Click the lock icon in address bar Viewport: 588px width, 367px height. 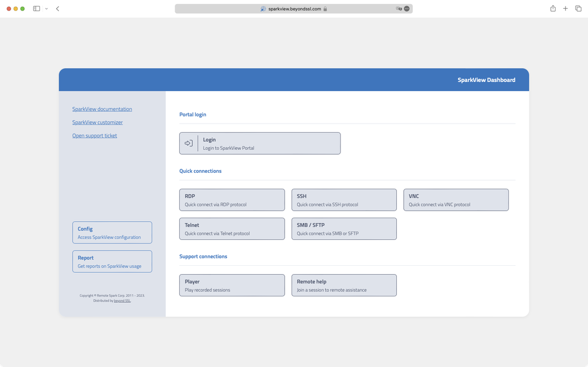pyautogui.click(x=325, y=9)
